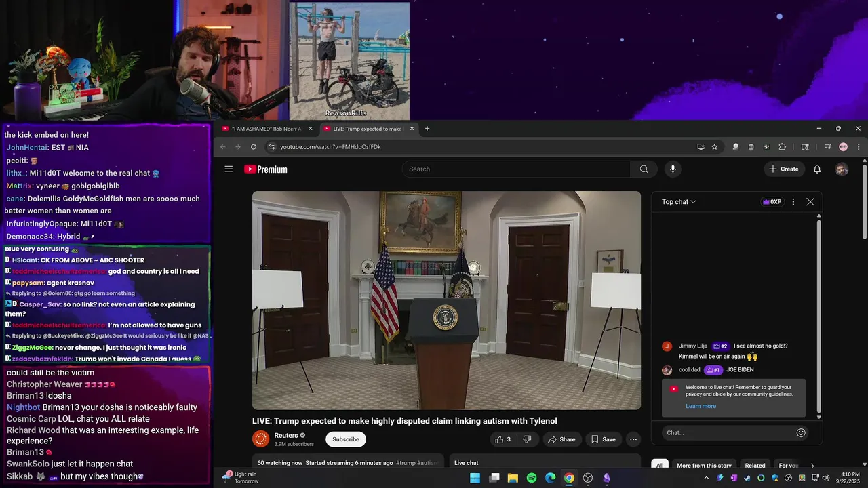Open the YouTube guide hamburger menu
The width and height of the screenshot is (868, 488).
point(229,169)
